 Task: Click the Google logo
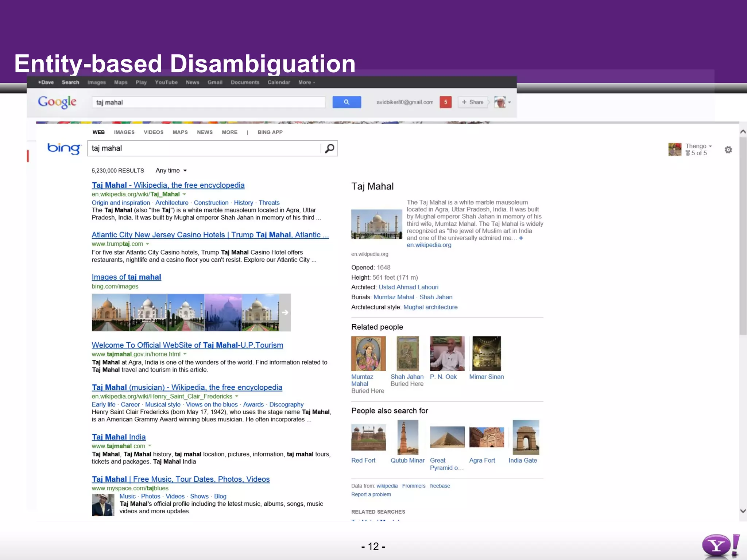tap(57, 102)
